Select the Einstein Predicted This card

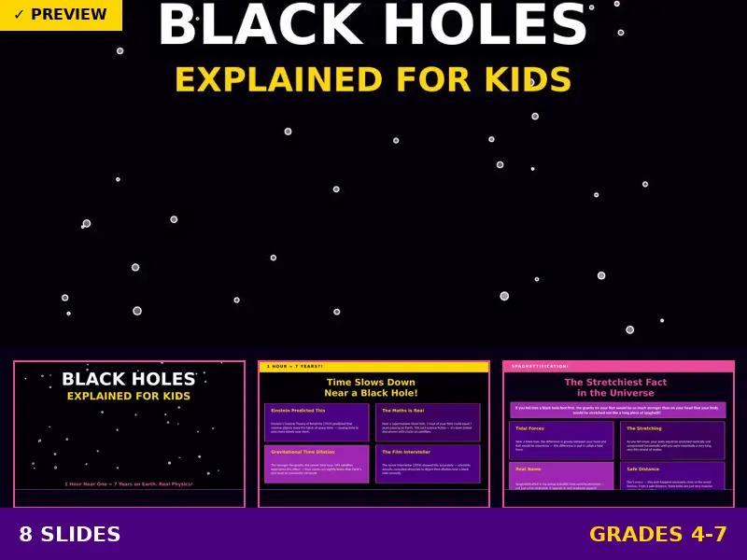[317, 423]
